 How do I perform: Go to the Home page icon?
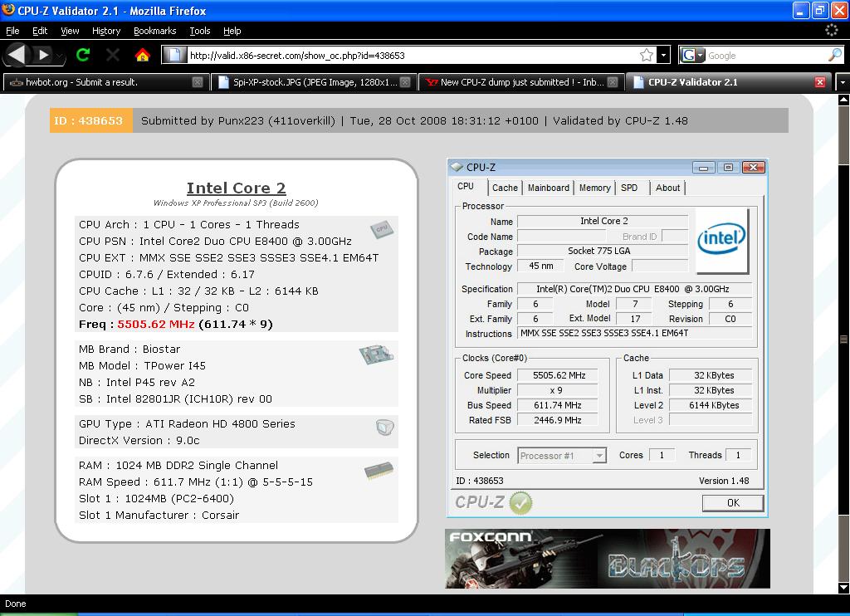(x=143, y=55)
